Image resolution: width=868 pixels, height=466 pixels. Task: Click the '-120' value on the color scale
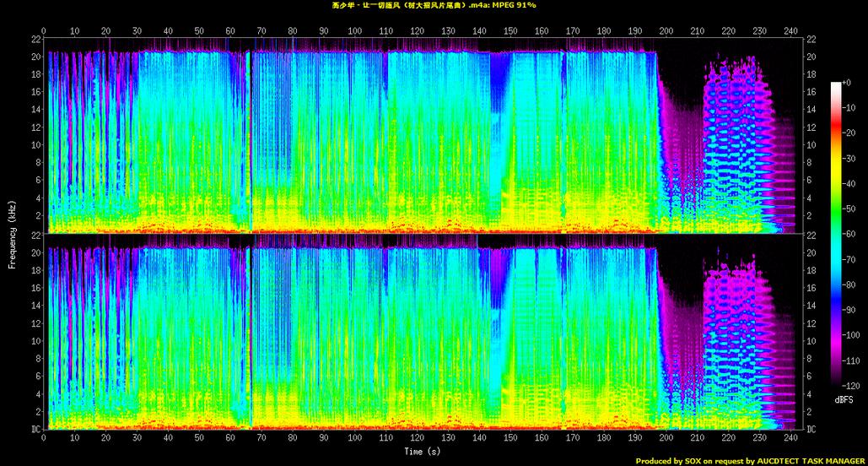(x=851, y=386)
